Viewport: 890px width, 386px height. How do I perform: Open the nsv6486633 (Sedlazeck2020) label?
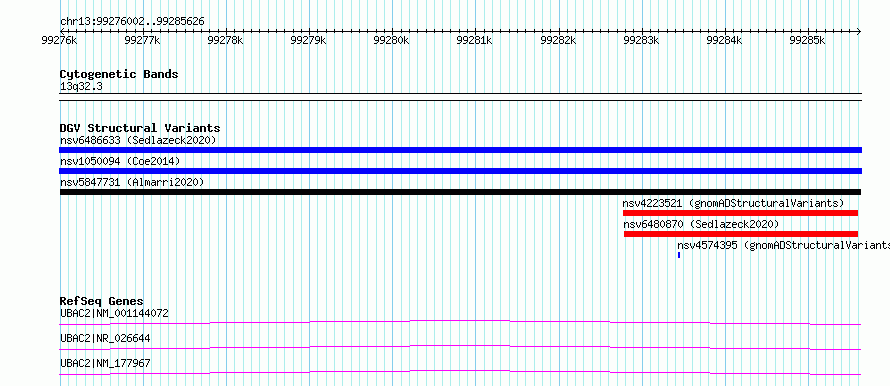tap(138, 140)
